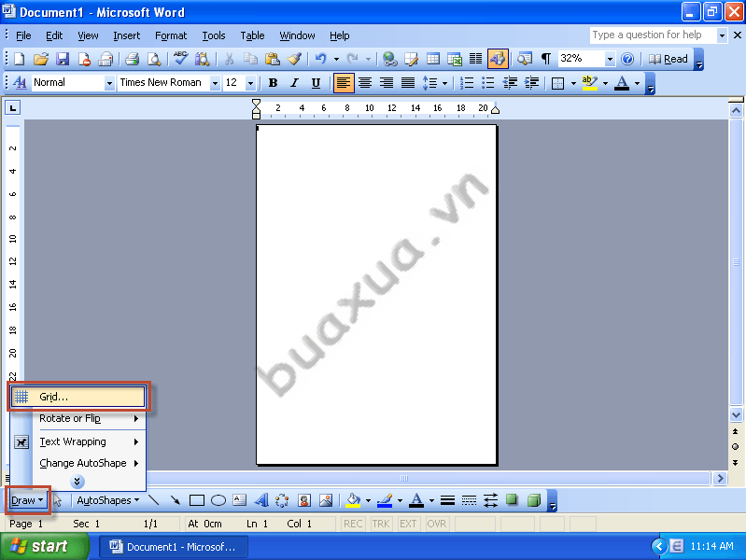Open the Rotate or Flip submenu

tap(78, 419)
